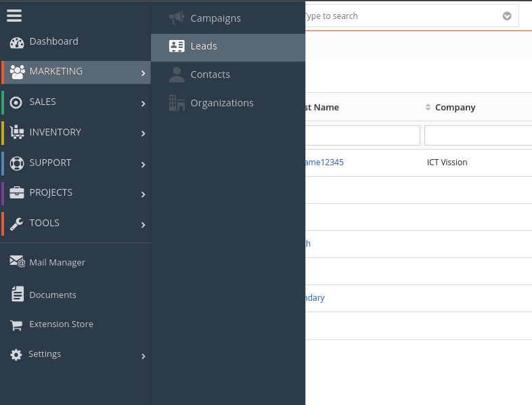532x405 pixels.
Task: Expand the Settings submenu arrow
Action: click(143, 356)
